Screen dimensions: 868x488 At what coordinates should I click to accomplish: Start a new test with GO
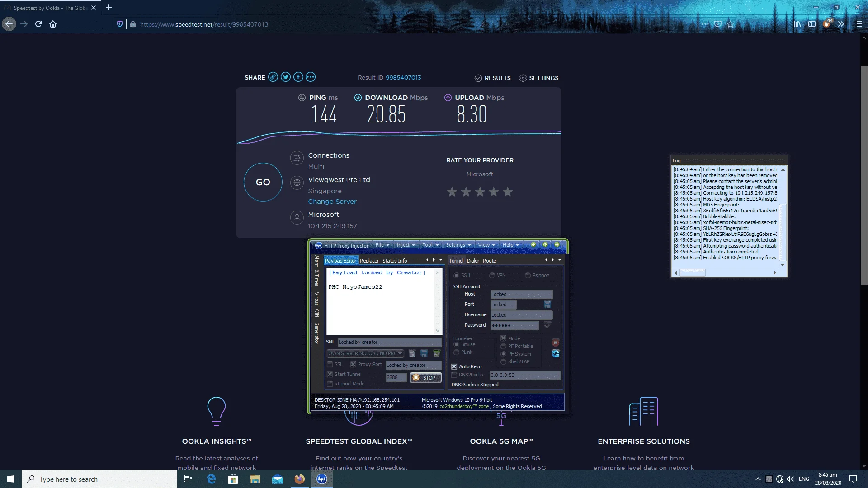263,182
